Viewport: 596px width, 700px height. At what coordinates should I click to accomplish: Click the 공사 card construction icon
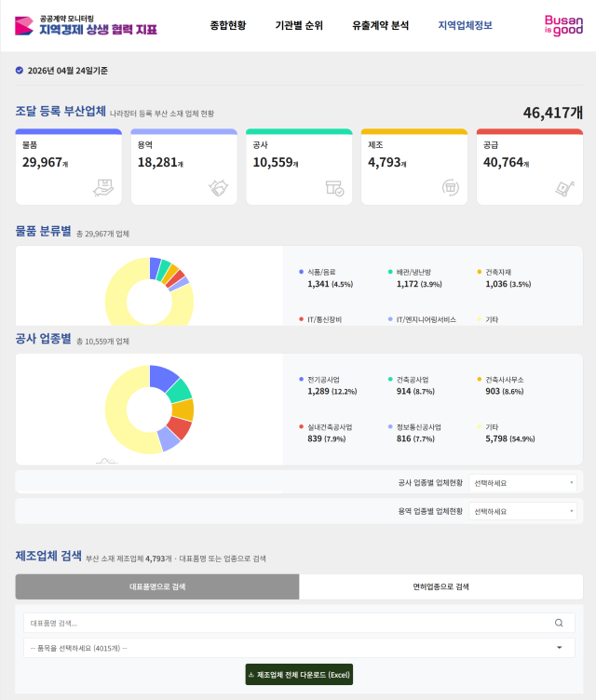(x=334, y=188)
